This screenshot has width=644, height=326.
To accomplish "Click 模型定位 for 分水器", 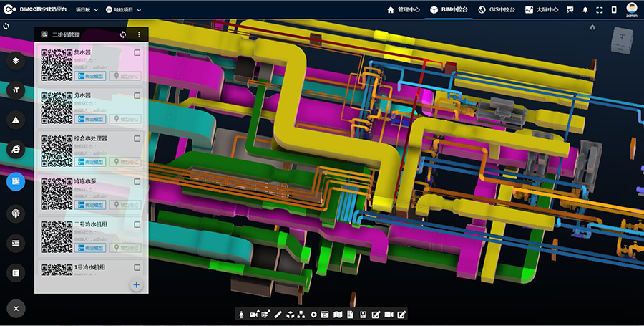I will point(125,119).
